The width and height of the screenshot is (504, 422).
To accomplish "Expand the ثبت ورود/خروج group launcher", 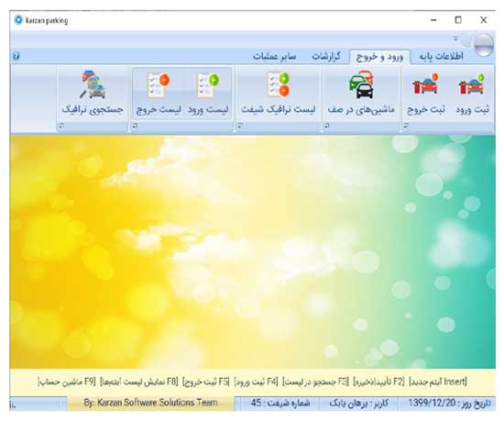I will [406, 126].
